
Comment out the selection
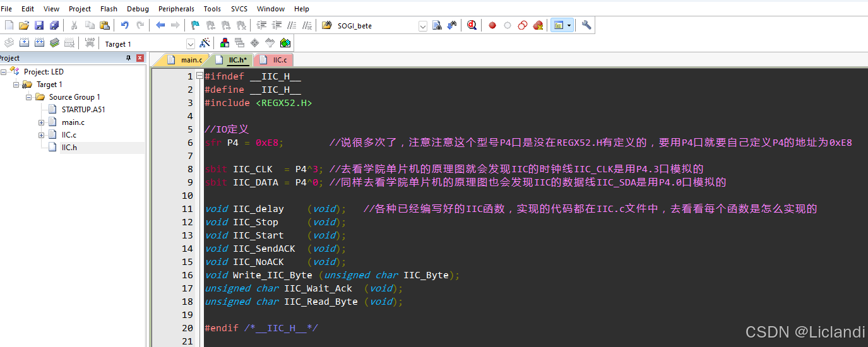click(x=292, y=25)
